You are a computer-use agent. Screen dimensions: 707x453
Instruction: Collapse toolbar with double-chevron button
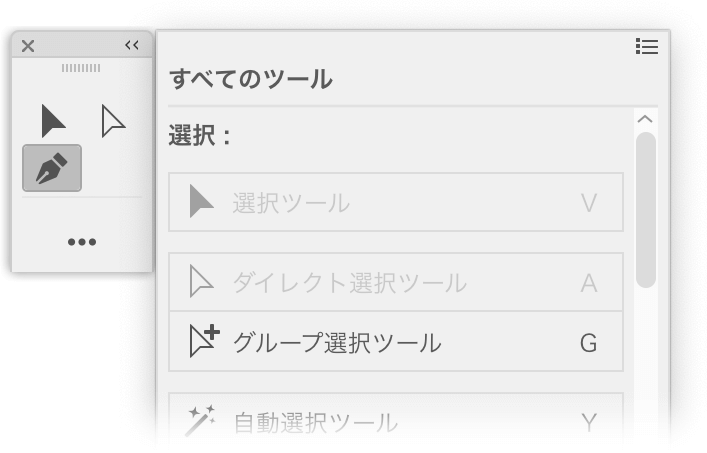132,45
